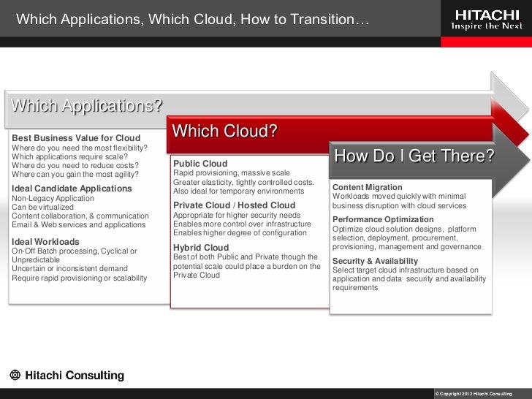532x399 pixels.
Task: Click 'Email & Web services and applications'
Action: [x=78, y=224]
